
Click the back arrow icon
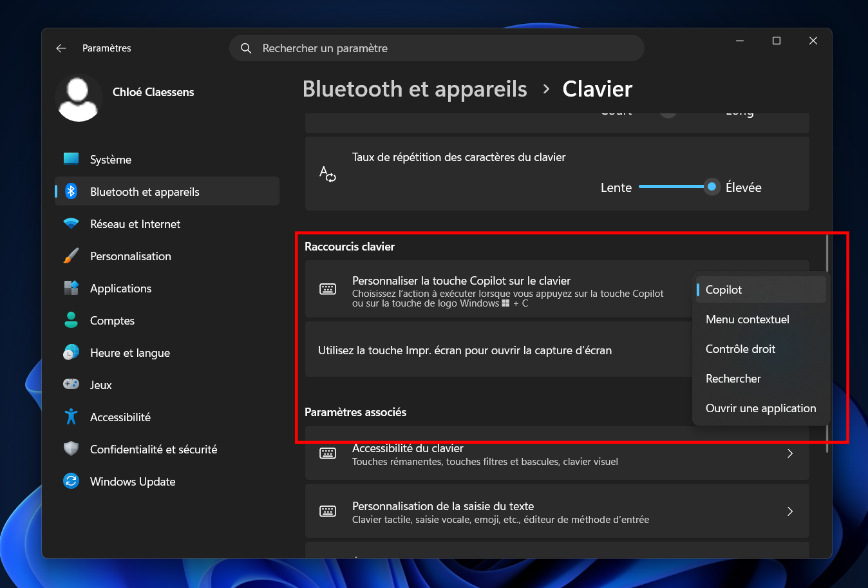(x=61, y=48)
